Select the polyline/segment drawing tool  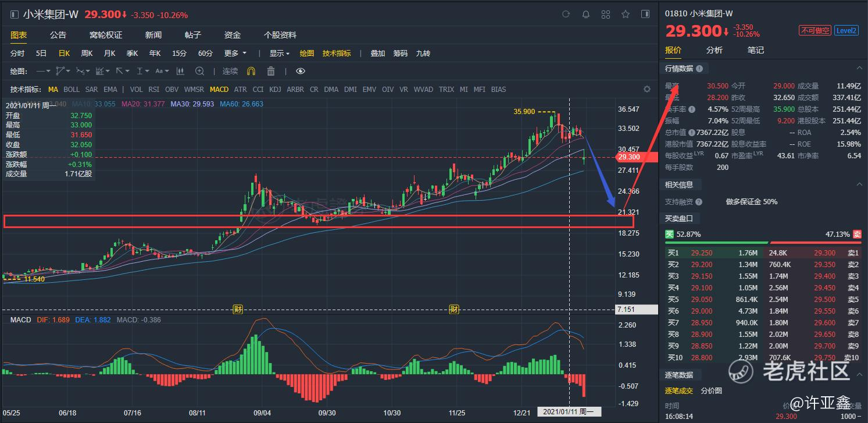[60, 71]
